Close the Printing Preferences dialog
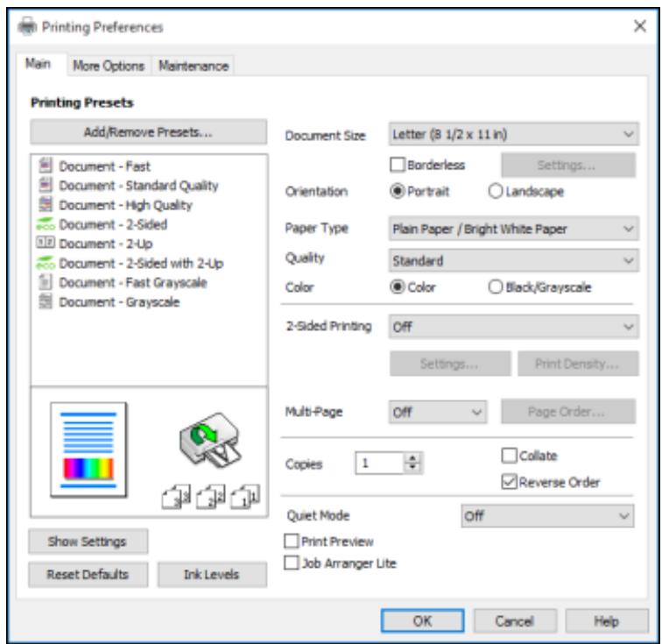Screen dimensions: 662x644 tap(640, 26)
